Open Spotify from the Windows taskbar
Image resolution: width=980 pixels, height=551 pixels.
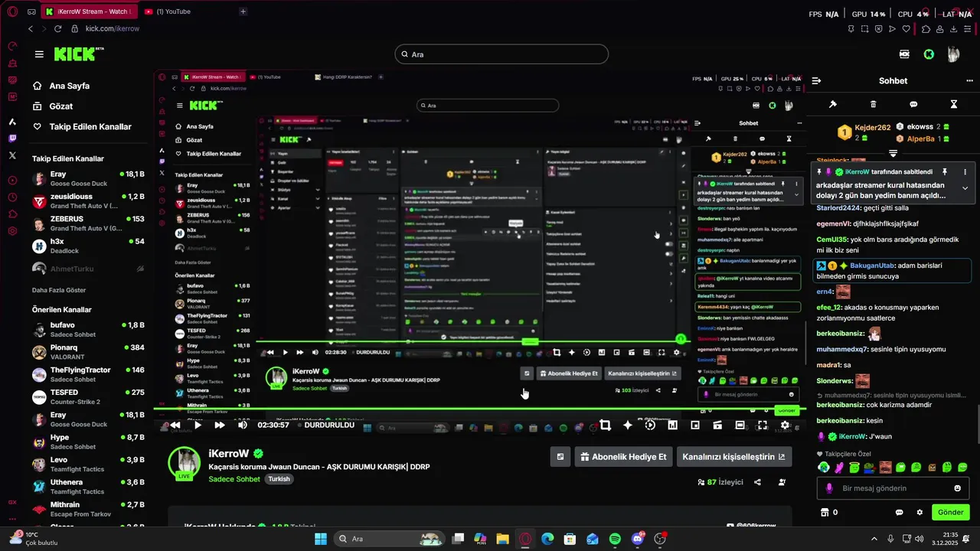point(616,539)
